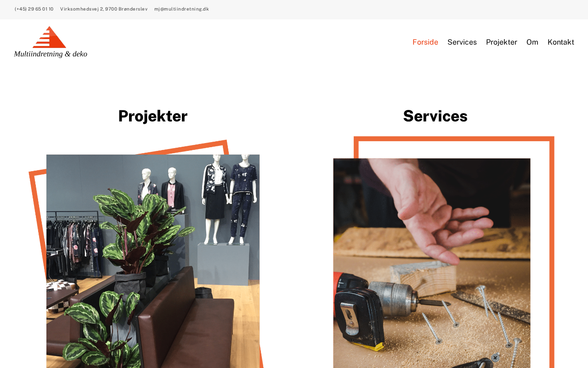The image size is (588, 368).
Task: Call the phone number (+45) 29 65 01 10
Action: coord(34,9)
